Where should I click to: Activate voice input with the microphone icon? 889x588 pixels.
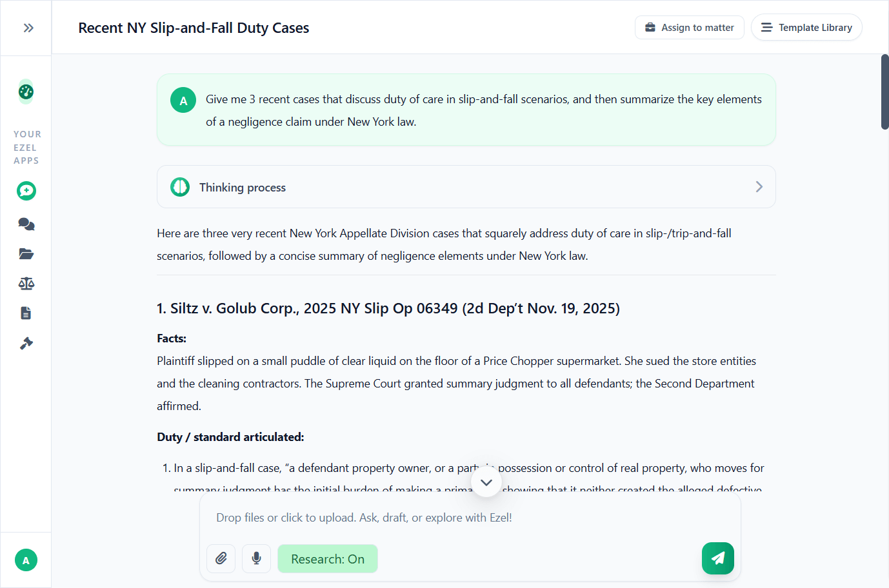(256, 558)
